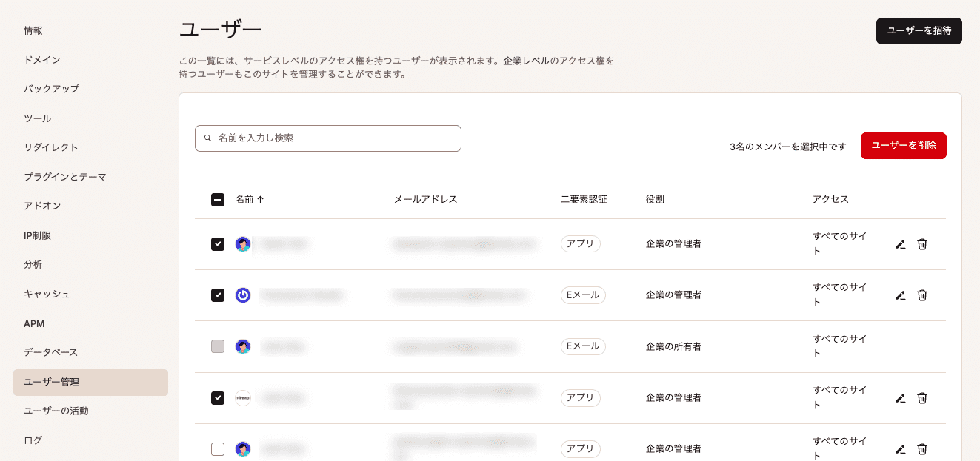Click the magnifier icon in the search box
The width and height of the screenshot is (980, 461).
207,138
